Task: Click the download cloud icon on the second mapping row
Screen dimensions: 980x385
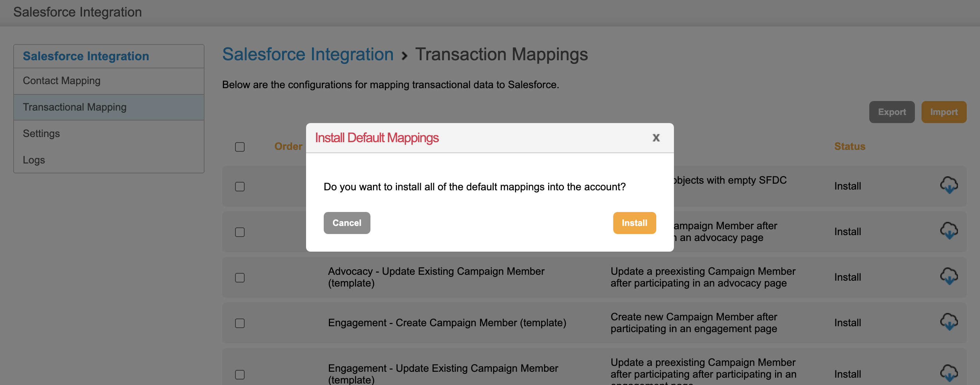Action: pyautogui.click(x=949, y=231)
